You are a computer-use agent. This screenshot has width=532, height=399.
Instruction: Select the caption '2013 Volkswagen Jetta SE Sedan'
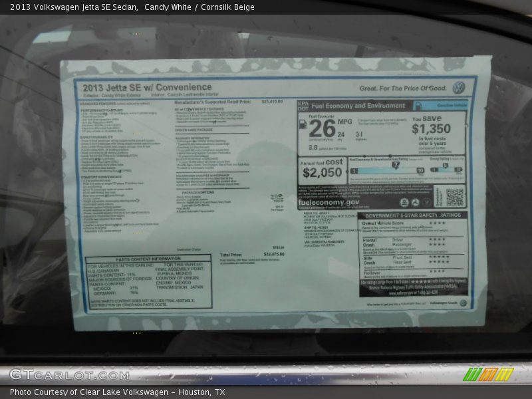[x=74, y=7]
